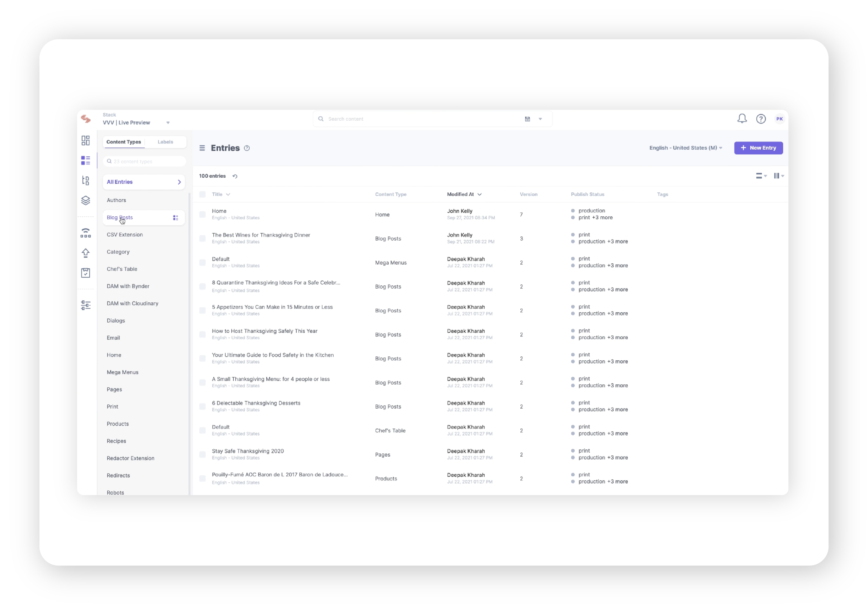Select checkbox for Home entry row

pyautogui.click(x=203, y=214)
